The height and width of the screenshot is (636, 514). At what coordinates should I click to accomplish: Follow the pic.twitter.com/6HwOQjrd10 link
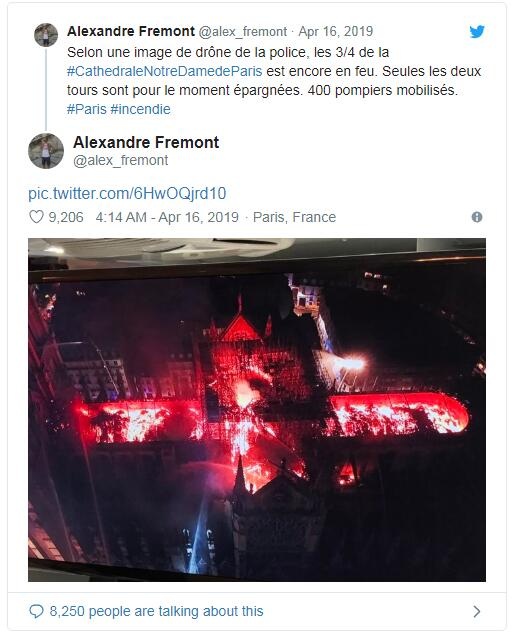127,193
